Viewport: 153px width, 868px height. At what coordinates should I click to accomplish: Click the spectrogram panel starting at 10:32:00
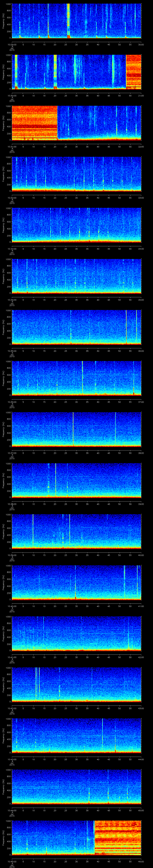point(76,174)
